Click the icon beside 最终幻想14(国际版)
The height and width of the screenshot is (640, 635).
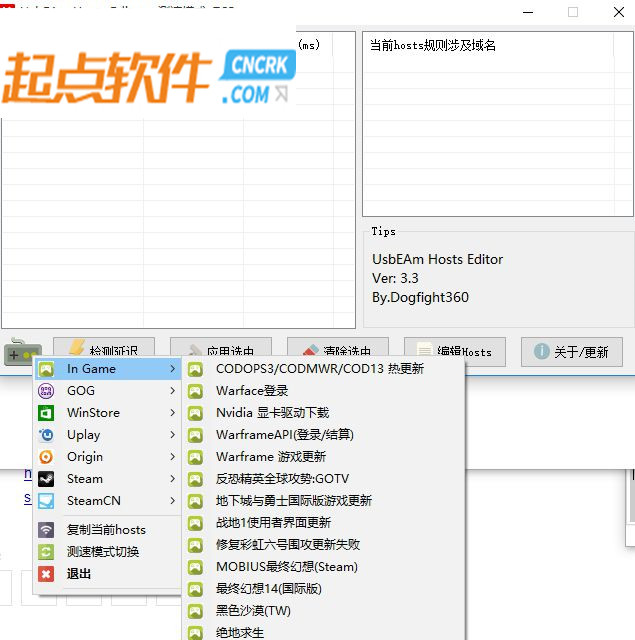click(195, 589)
